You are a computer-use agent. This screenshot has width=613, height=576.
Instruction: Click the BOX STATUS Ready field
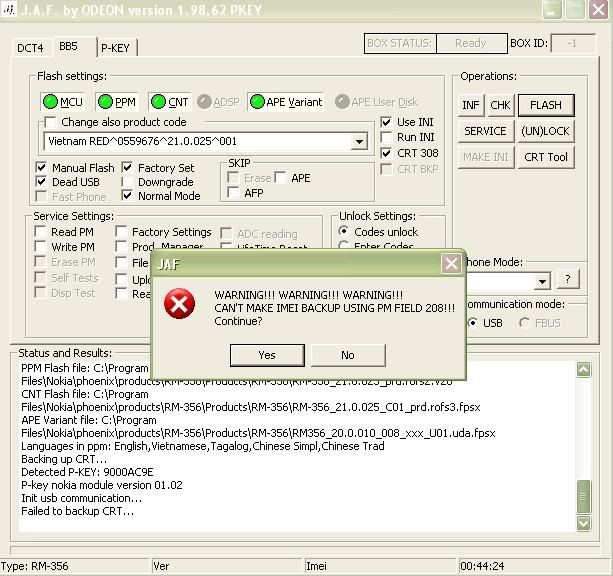[471, 43]
